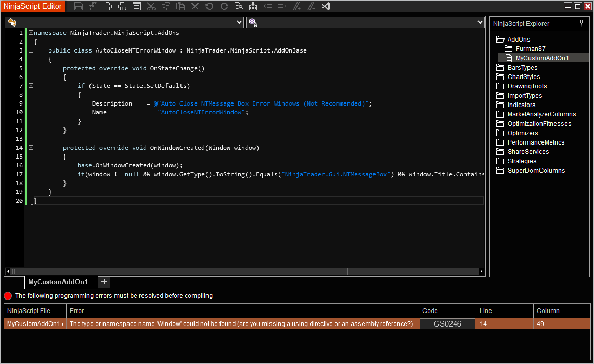Compile the script using the toolbar icon
Screen dimensions: 594x364
click(253, 6)
